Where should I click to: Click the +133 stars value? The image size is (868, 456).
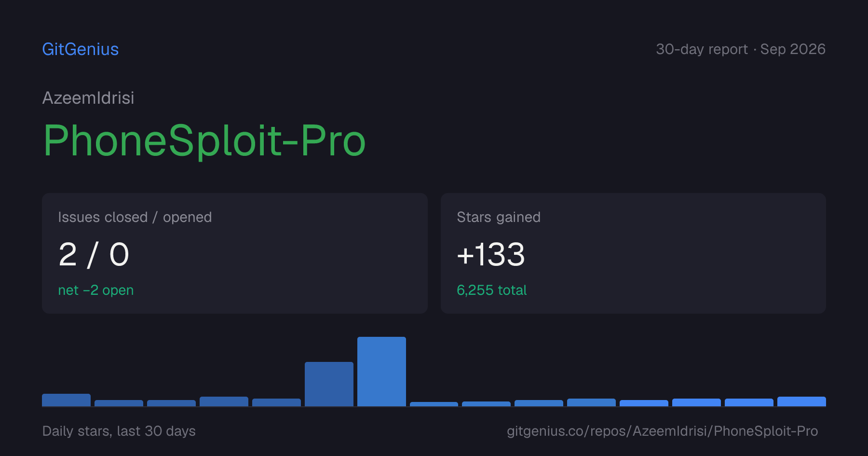click(491, 254)
